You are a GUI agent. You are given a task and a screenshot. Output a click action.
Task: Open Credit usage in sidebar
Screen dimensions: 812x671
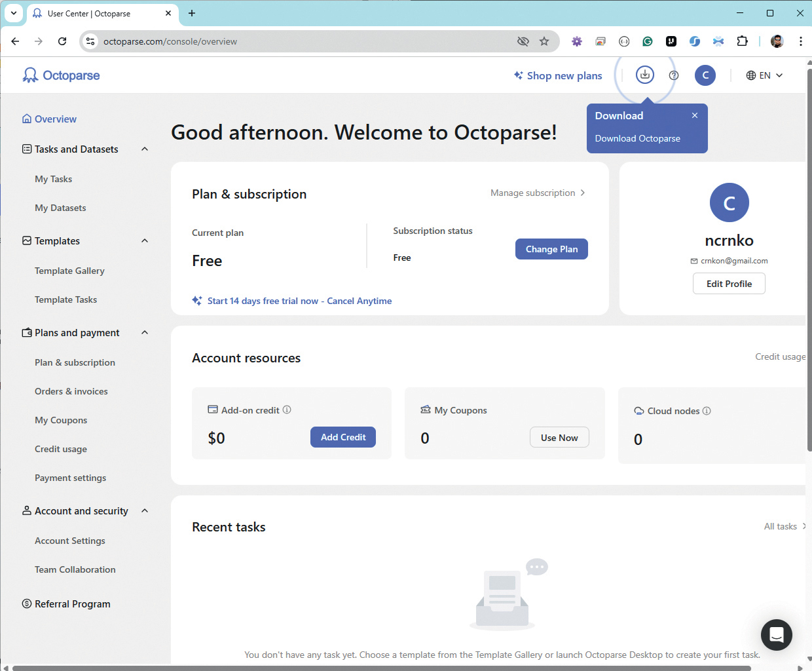pyautogui.click(x=61, y=449)
